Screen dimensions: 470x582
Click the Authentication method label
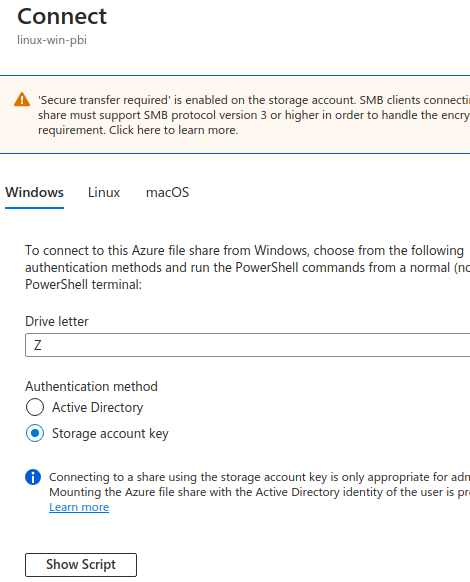(x=91, y=386)
